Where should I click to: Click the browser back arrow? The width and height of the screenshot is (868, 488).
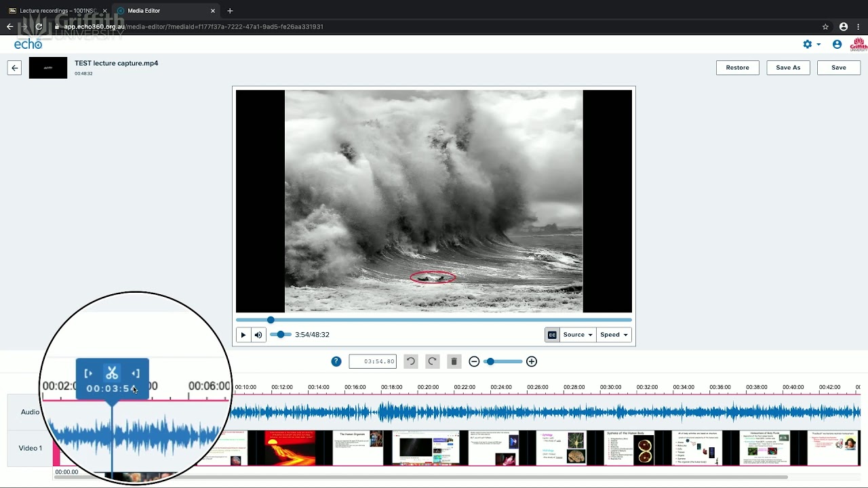pyautogui.click(x=9, y=27)
